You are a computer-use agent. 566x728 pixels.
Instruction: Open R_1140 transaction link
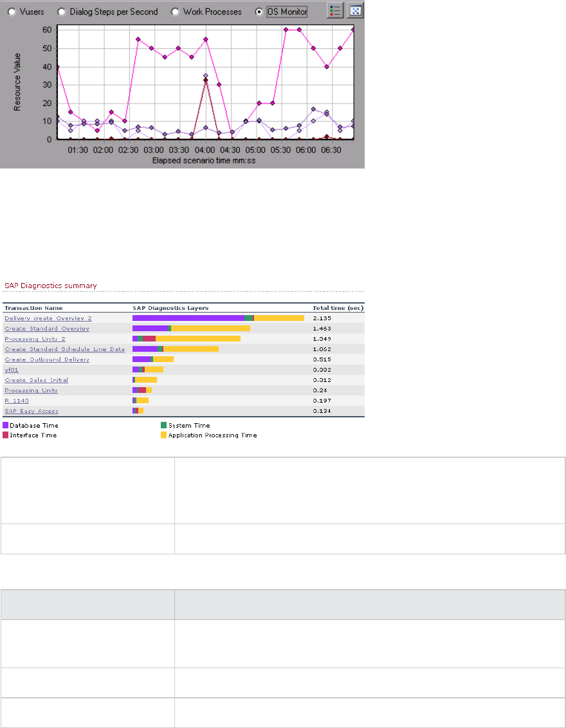17,401
